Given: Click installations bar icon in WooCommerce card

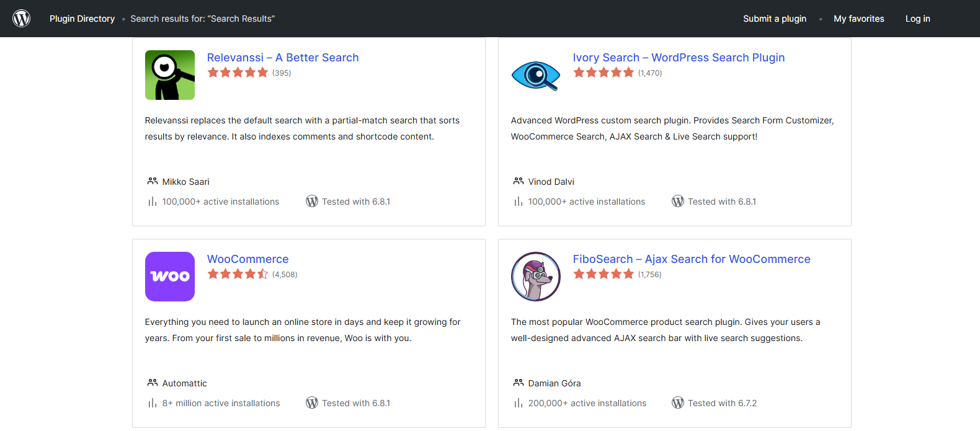Looking at the screenshot, I should (x=153, y=403).
